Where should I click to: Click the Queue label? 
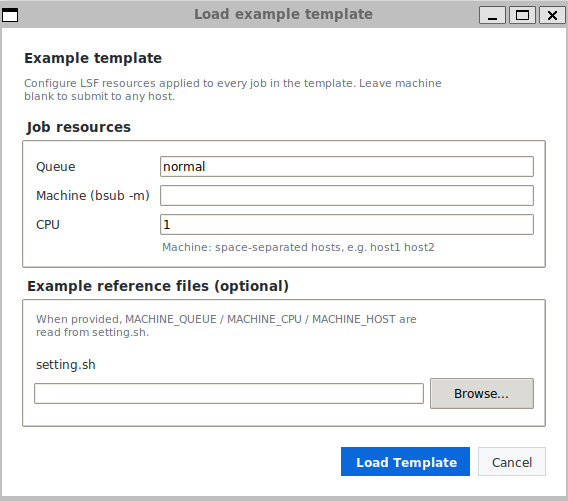click(56, 167)
